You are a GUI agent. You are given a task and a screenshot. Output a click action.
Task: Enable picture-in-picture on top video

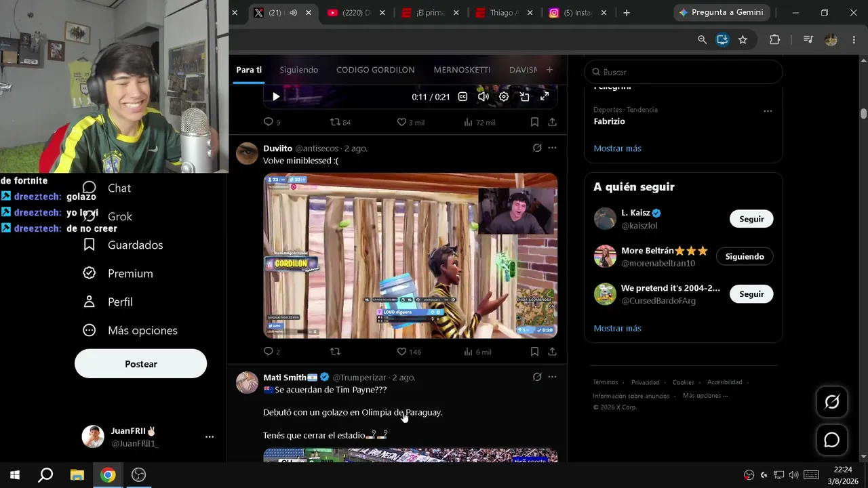pyautogui.click(x=524, y=97)
